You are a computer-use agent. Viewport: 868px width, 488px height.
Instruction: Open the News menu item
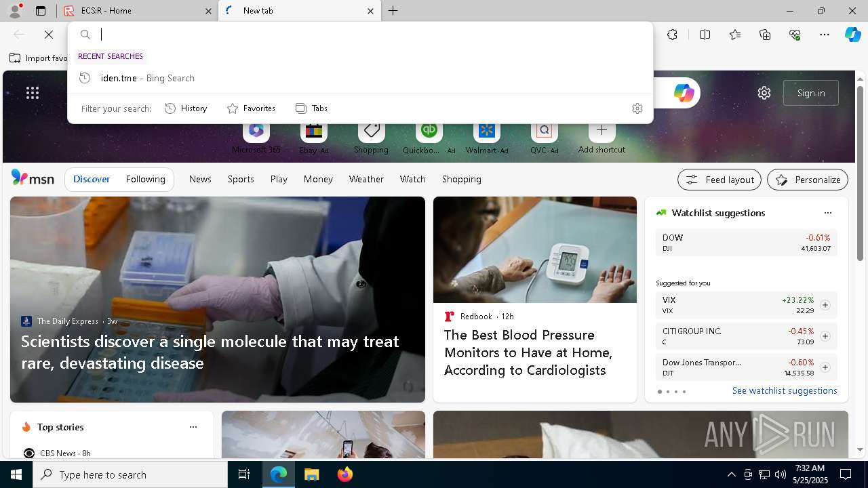(200, 179)
